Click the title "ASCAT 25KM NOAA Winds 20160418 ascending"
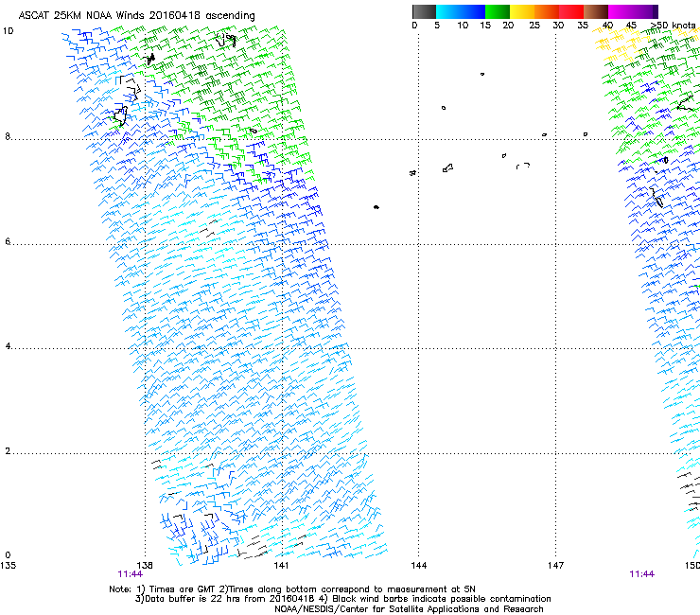The image size is (700, 615). pyautogui.click(x=136, y=16)
